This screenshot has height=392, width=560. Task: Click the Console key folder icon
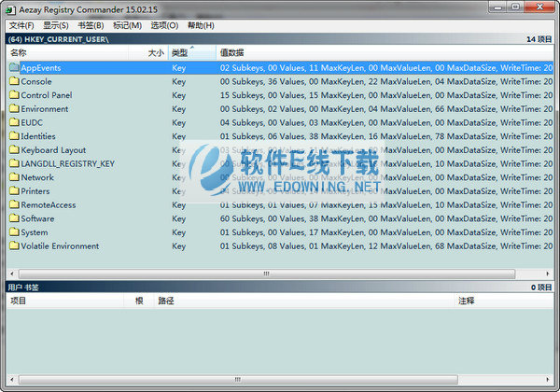13,82
